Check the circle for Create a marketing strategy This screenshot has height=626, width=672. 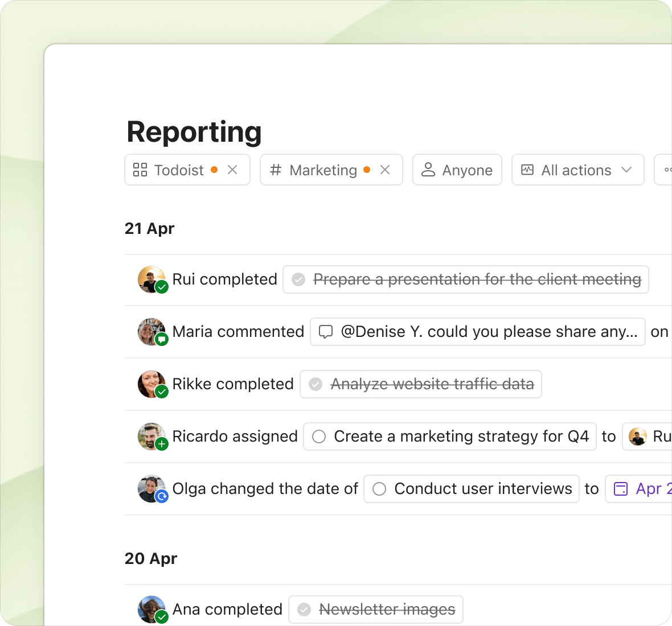(x=319, y=436)
